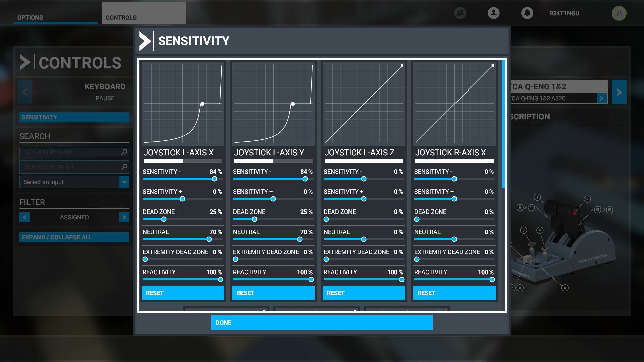Switch filter with right arrow near ASSIGNED
The image size is (644, 362).
point(124,217)
